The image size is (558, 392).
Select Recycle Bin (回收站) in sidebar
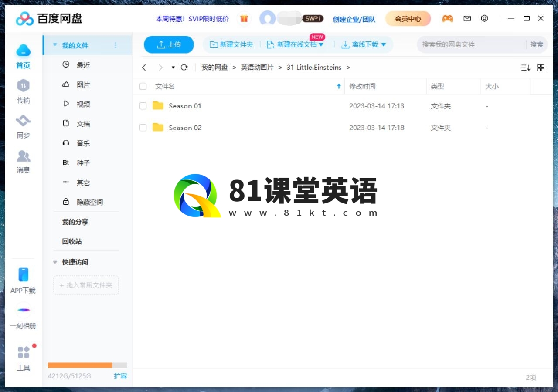point(72,241)
